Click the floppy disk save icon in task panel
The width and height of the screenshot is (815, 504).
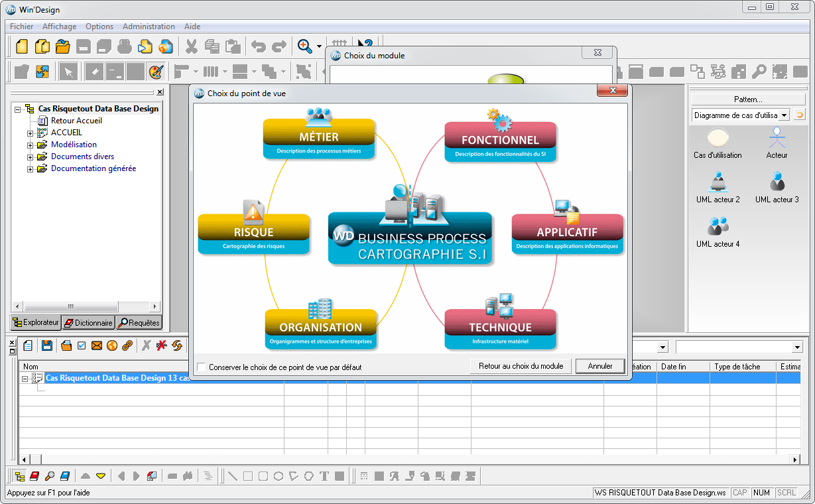(x=47, y=346)
